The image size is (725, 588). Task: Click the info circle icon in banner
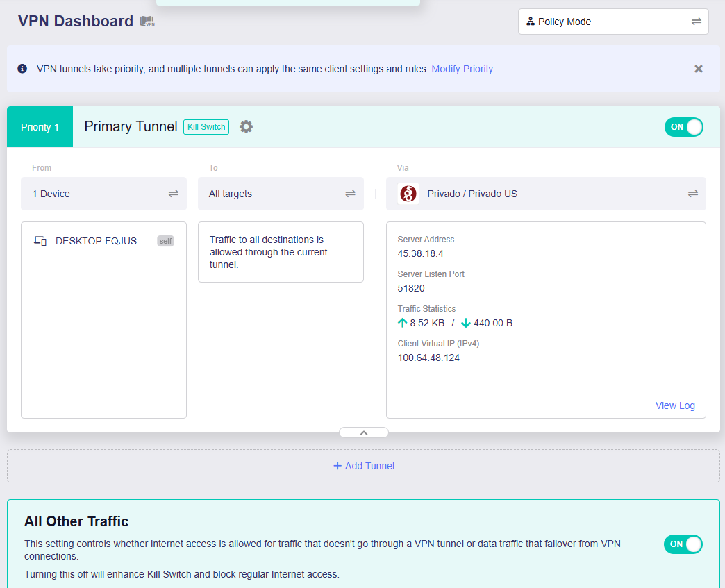tap(22, 69)
